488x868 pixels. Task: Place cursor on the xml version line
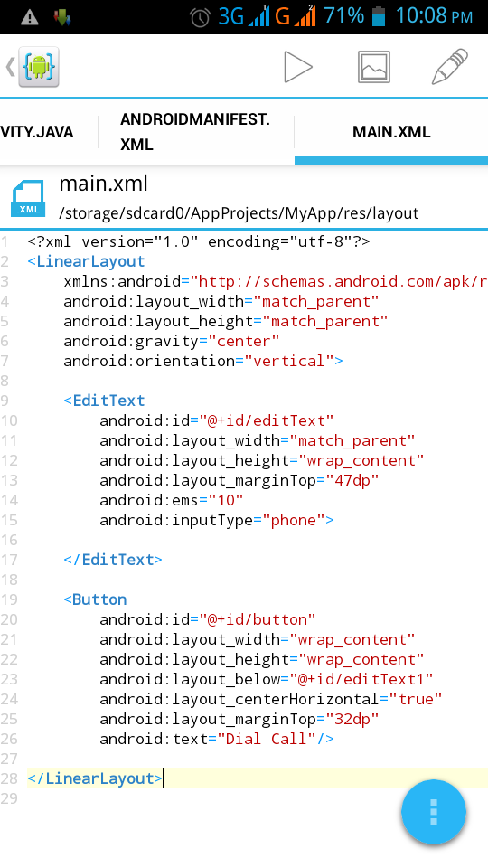tap(199, 242)
